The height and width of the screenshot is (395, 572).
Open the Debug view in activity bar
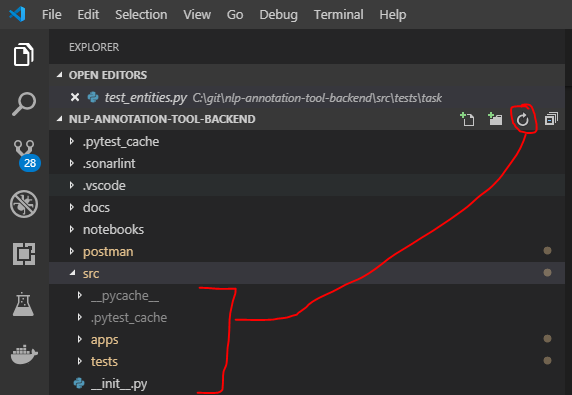24,204
